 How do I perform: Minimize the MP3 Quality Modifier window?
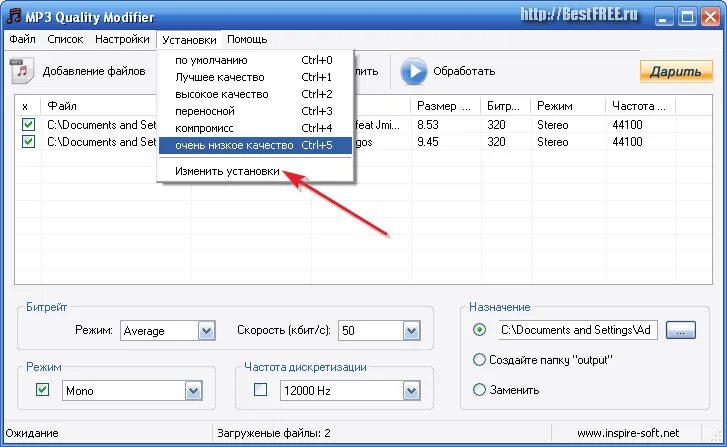click(x=664, y=17)
